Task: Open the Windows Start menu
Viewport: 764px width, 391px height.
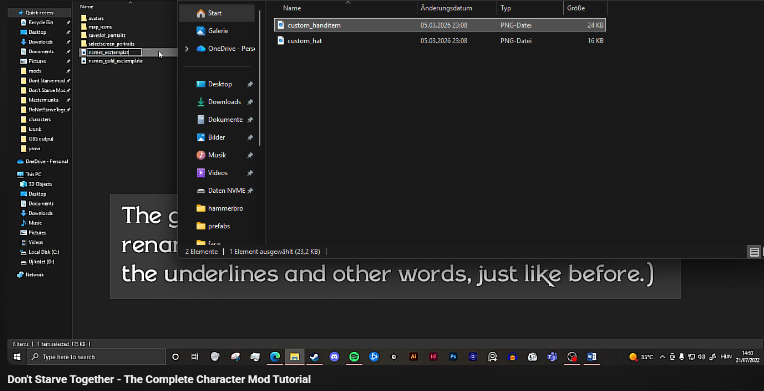Action: click(x=17, y=357)
